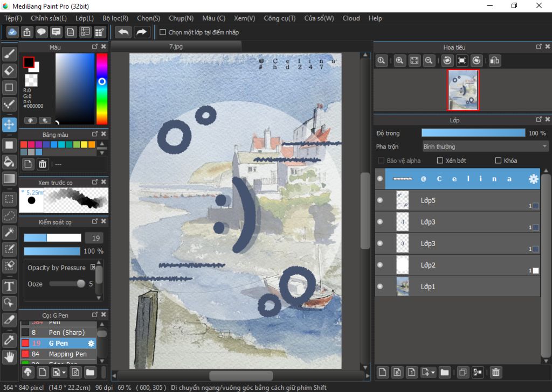Undock the Bảng màu palette panel
This screenshot has height=392, width=552.
point(95,134)
